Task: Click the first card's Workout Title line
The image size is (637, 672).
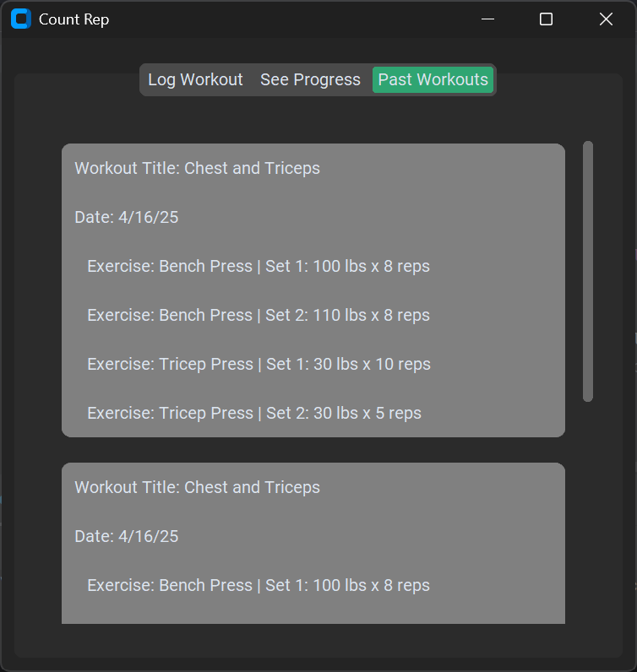Action: pyautogui.click(x=197, y=168)
